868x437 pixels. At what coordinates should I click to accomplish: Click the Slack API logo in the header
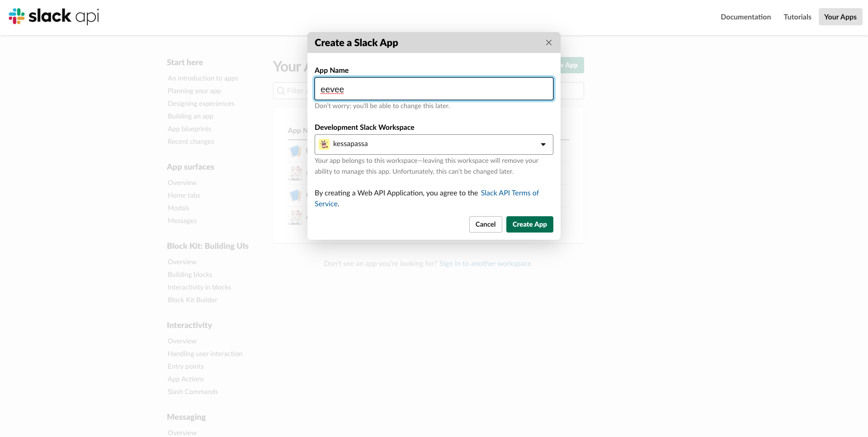pyautogui.click(x=53, y=17)
